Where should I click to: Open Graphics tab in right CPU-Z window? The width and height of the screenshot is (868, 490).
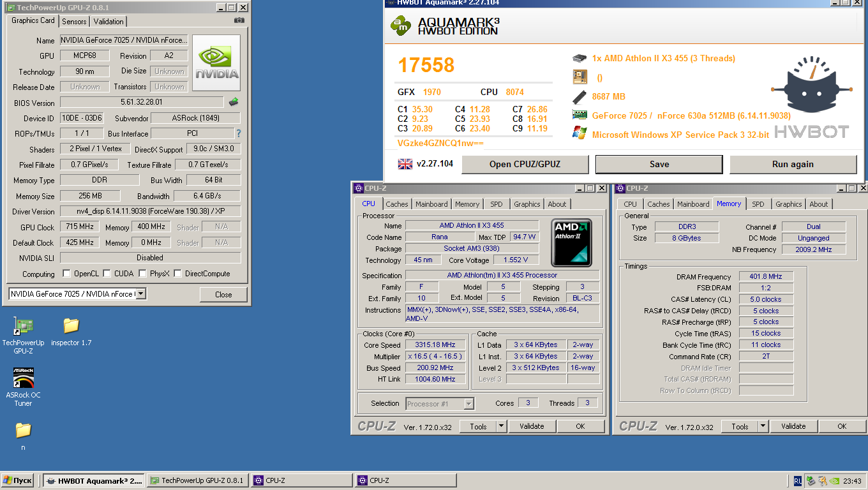point(788,204)
